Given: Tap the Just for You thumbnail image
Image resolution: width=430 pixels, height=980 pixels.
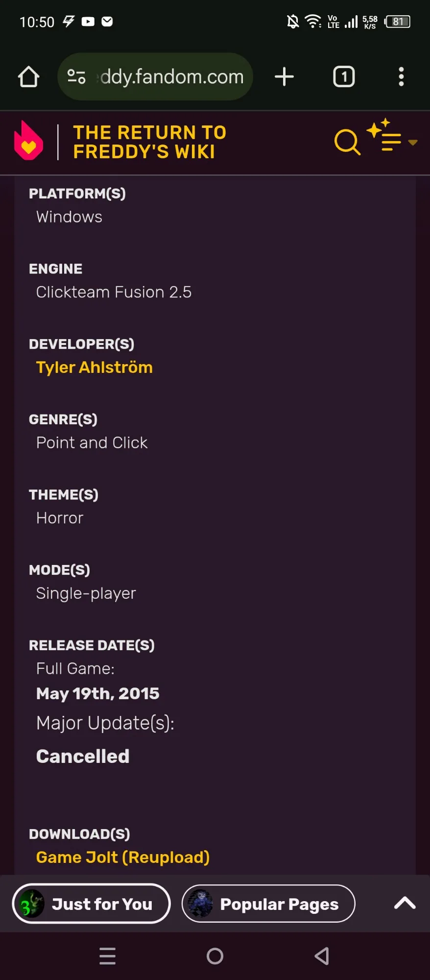Looking at the screenshot, I should click(32, 904).
